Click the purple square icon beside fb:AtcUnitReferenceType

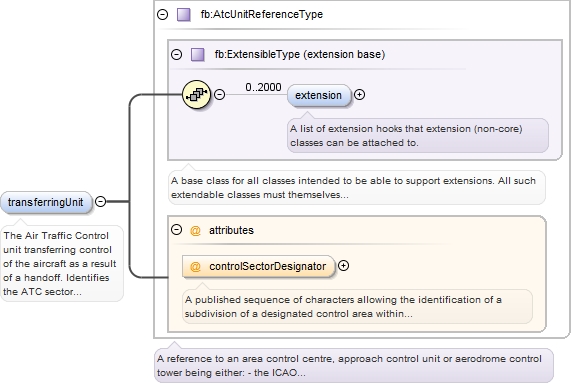click(183, 15)
